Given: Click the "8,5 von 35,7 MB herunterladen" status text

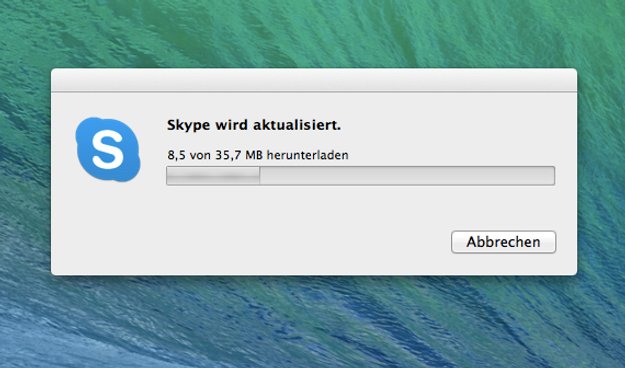Looking at the screenshot, I should [x=258, y=155].
